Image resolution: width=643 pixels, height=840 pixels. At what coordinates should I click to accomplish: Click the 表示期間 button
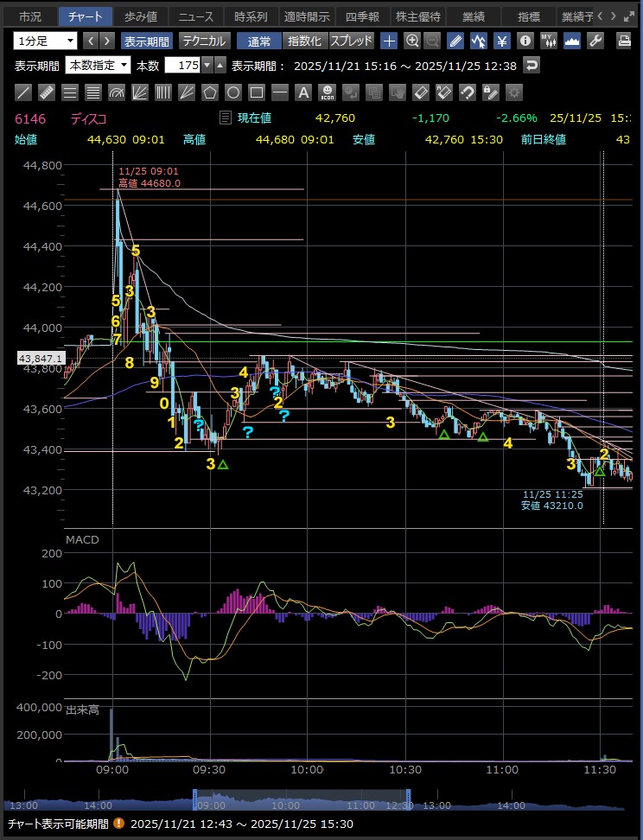coord(146,41)
